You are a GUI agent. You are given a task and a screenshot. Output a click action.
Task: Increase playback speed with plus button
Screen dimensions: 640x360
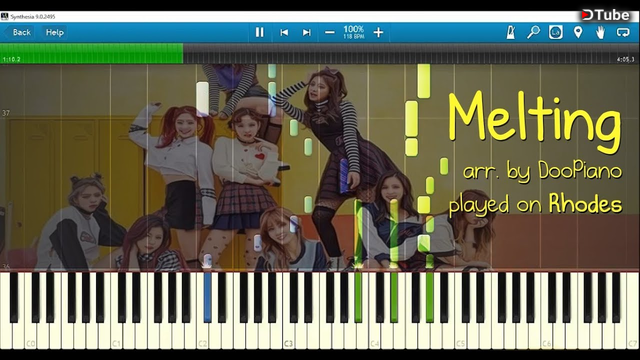tap(378, 32)
